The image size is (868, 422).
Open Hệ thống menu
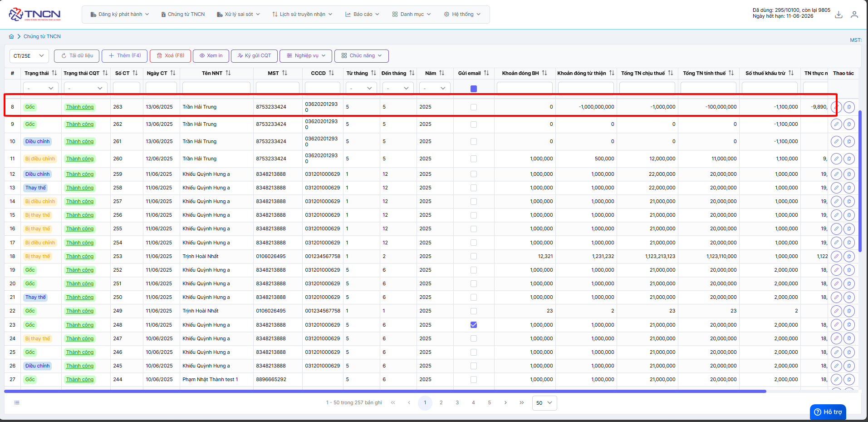462,15
